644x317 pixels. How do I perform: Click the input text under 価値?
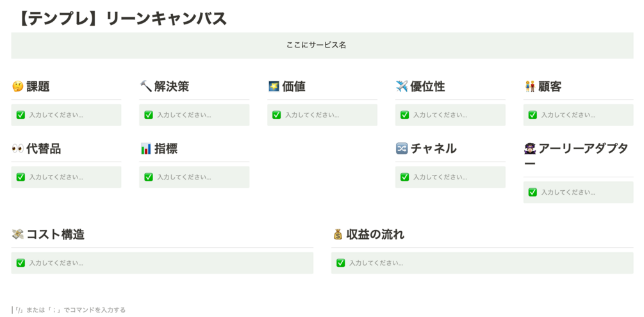[x=312, y=115]
